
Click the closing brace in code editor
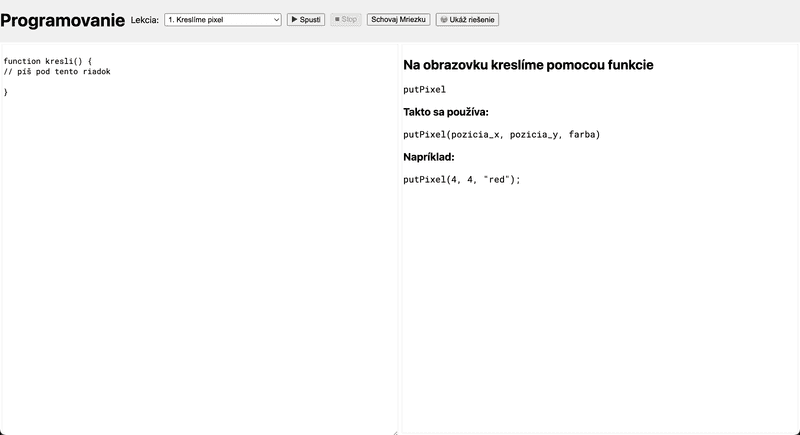pos(6,92)
